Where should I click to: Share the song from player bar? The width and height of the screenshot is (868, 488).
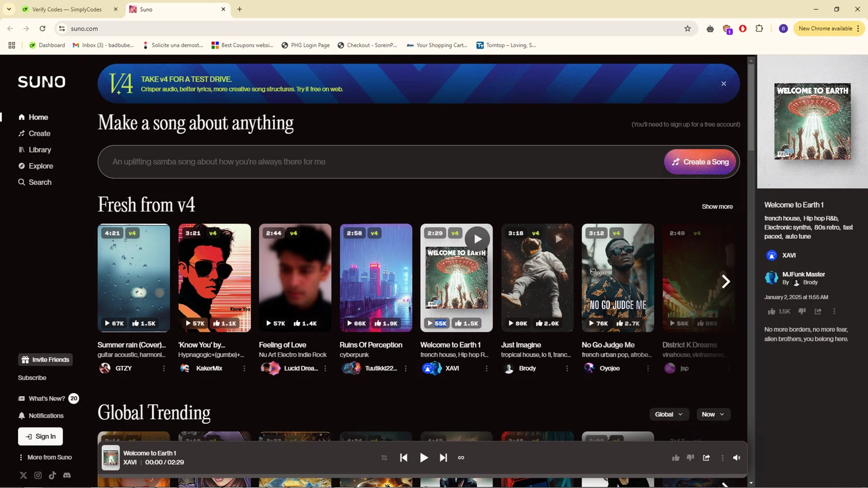pyautogui.click(x=707, y=457)
